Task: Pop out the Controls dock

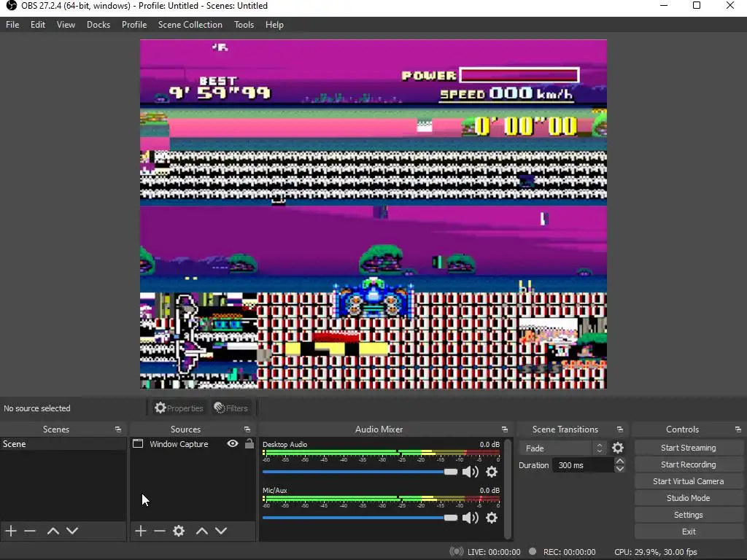Action: pos(738,429)
